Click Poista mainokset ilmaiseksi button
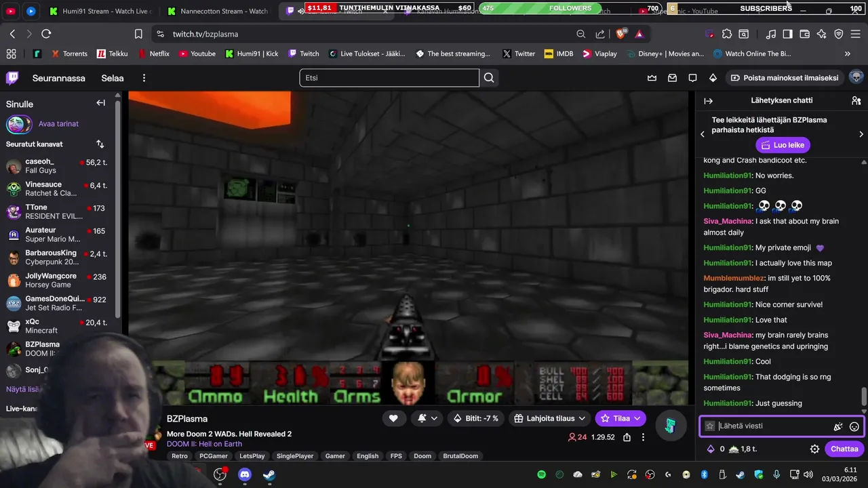Image resolution: width=868 pixels, height=488 pixels. pyautogui.click(x=785, y=78)
